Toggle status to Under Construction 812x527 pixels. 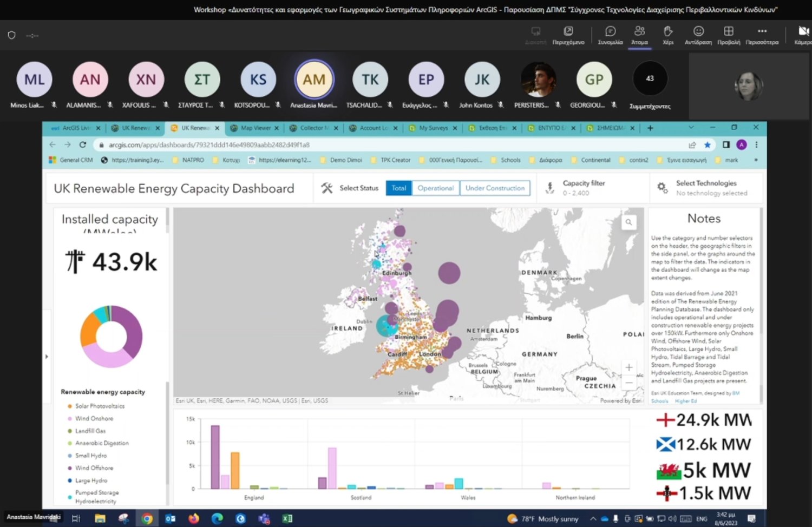[495, 188]
